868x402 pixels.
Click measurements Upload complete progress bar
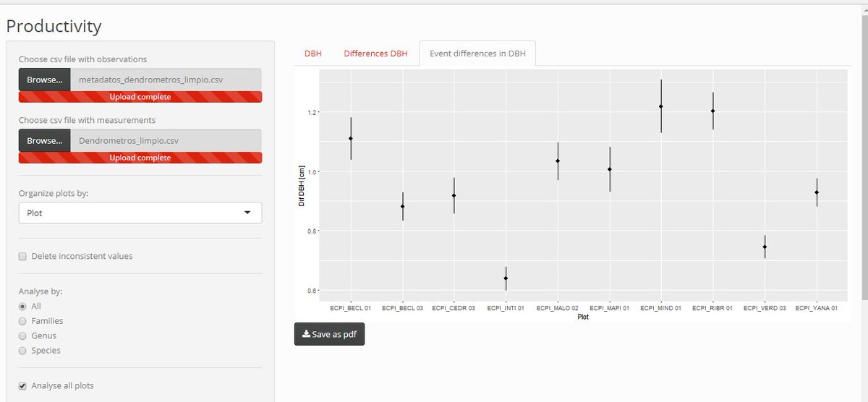(x=140, y=158)
